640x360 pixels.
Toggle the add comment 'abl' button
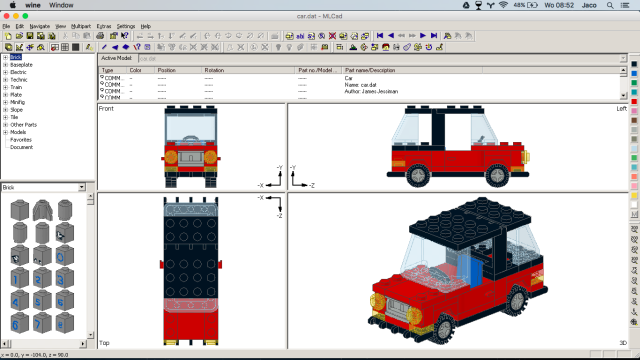(300, 36)
